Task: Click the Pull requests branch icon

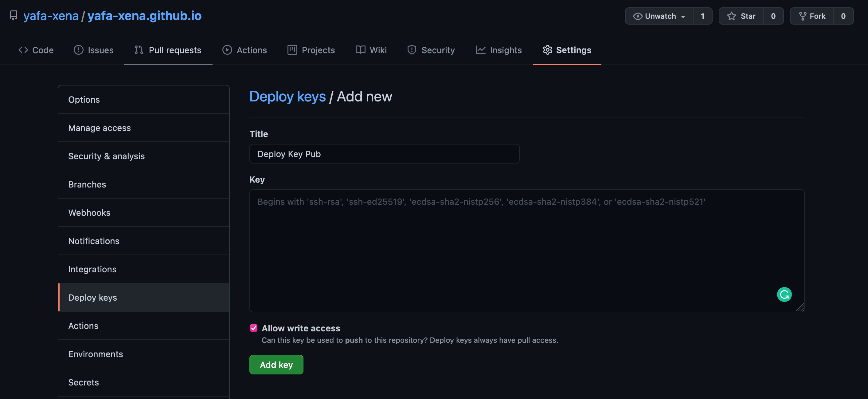Action: point(139,50)
